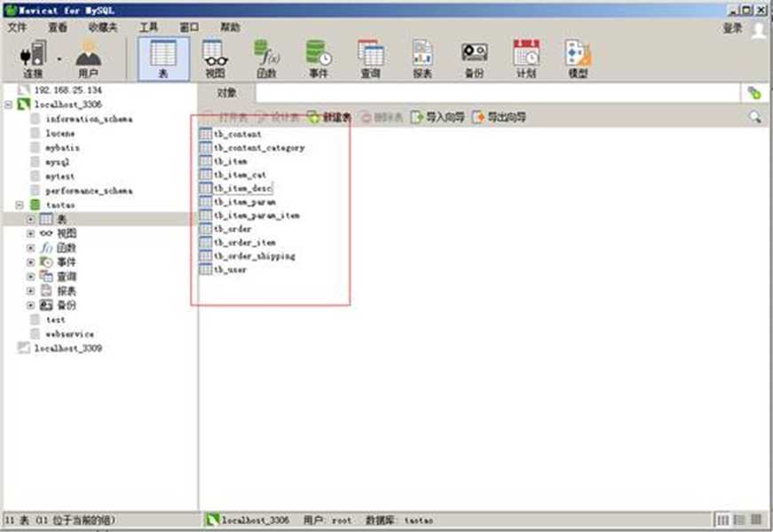Click the green icon right of the object tab bar
The width and height of the screenshot is (773, 532).
[754, 92]
